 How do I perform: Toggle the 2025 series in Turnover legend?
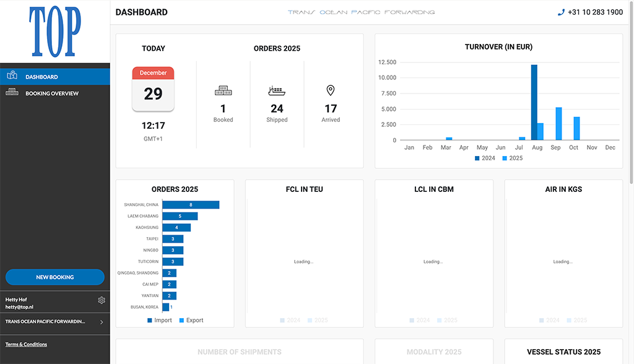tap(512, 158)
